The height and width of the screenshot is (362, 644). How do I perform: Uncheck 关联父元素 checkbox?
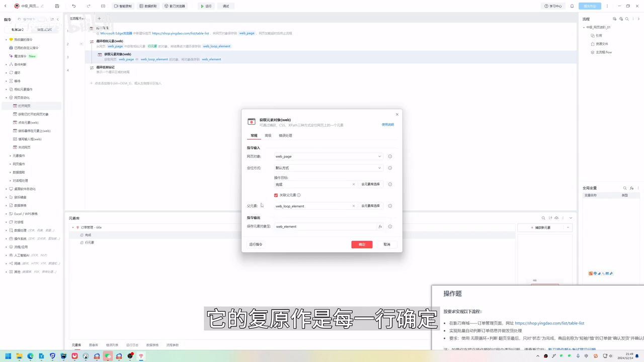pos(276,195)
